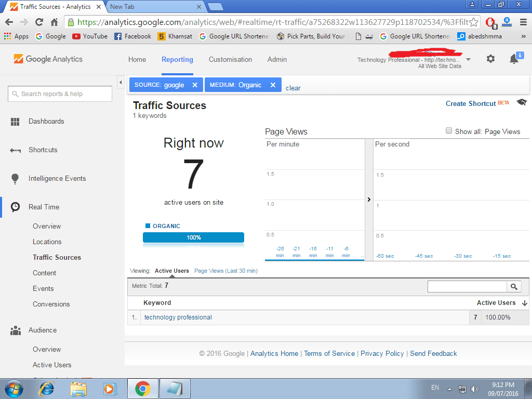Screen dimensions: 532x399
Task: Click the clear filters link
Action: (293, 88)
